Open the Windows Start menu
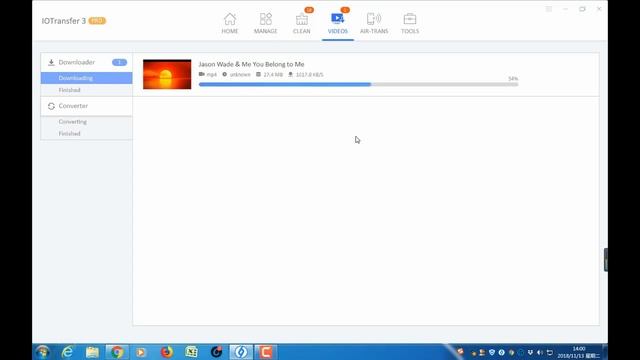Image resolution: width=640 pixels, height=360 pixels. tap(42, 352)
